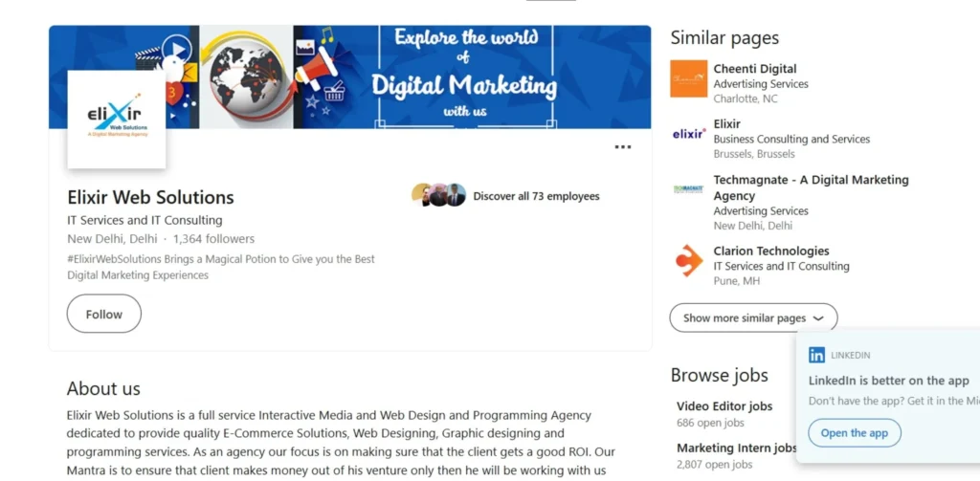Viewport: 980px width, 481px height.
Task: Open the Clarion Technologies logo icon
Action: click(x=688, y=260)
